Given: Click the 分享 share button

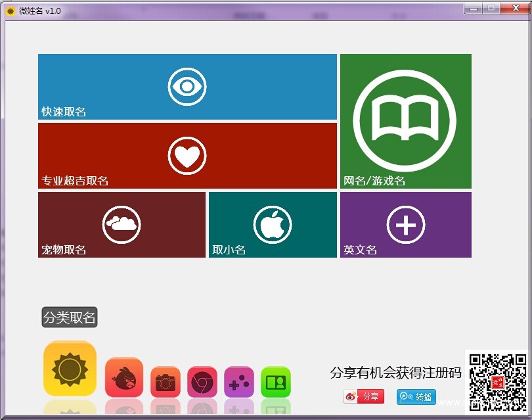Looking at the screenshot, I should 366,397.
